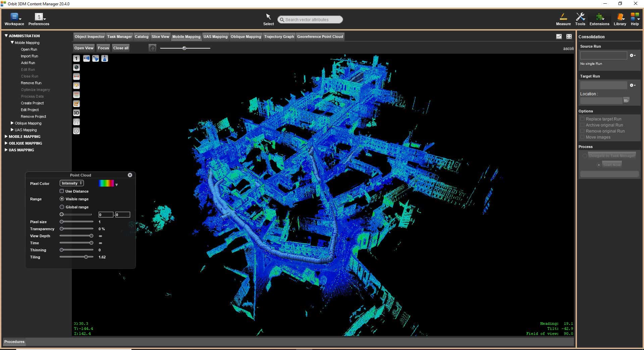The image size is (644, 350).
Task: Click the top-down camera view icon
Action: click(x=105, y=58)
